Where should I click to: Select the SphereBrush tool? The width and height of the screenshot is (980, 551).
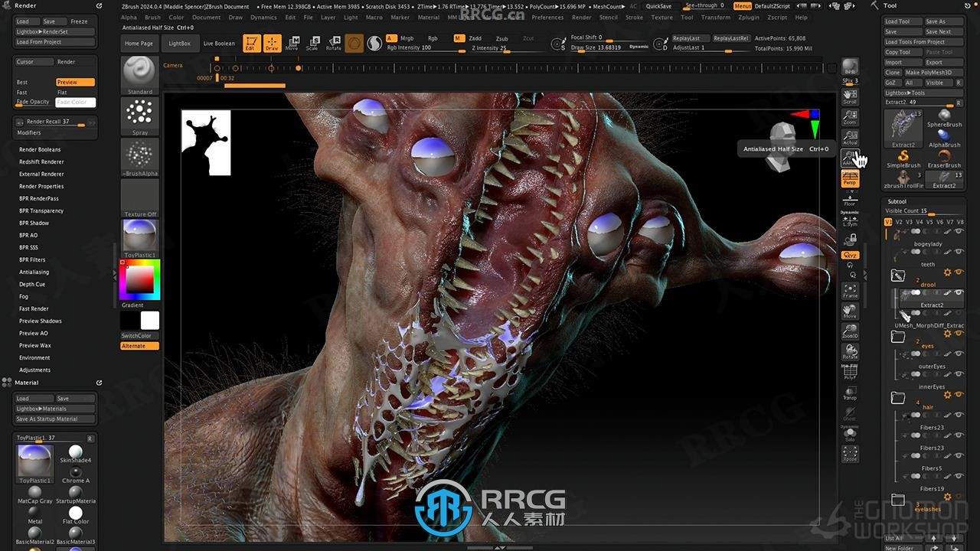(x=944, y=118)
